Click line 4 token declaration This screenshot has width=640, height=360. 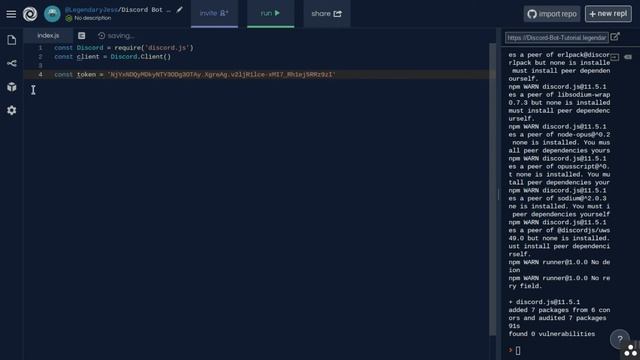coord(195,75)
